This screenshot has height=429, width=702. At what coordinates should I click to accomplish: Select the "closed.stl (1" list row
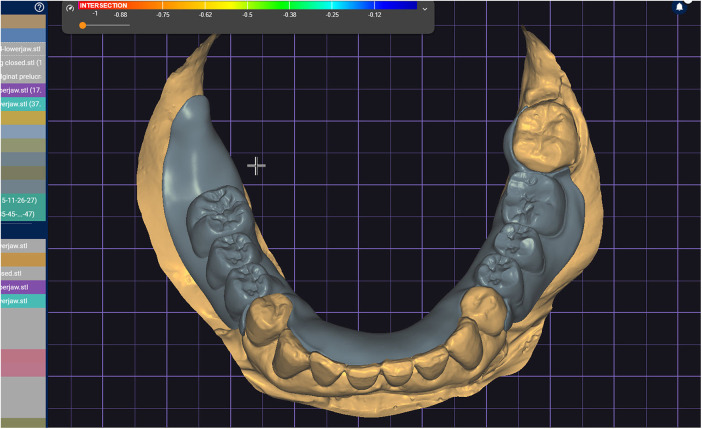point(23,63)
